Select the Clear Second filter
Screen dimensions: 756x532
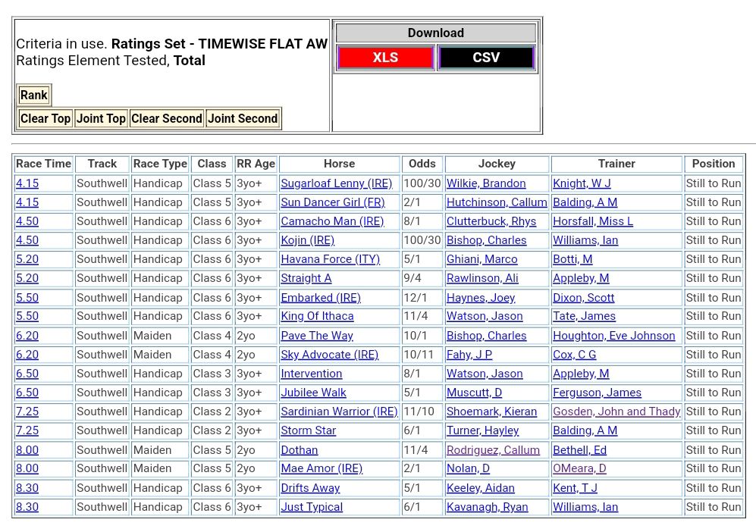(167, 118)
